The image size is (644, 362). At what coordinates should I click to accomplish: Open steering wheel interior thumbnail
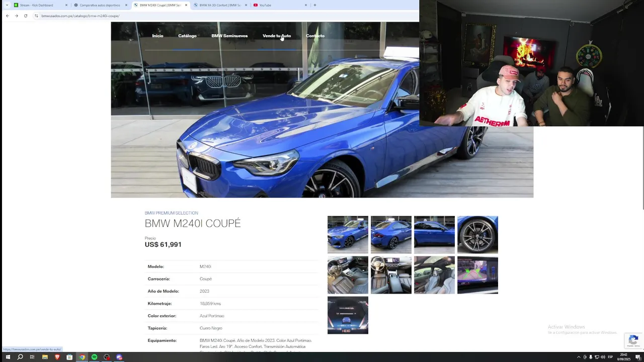coord(348,275)
